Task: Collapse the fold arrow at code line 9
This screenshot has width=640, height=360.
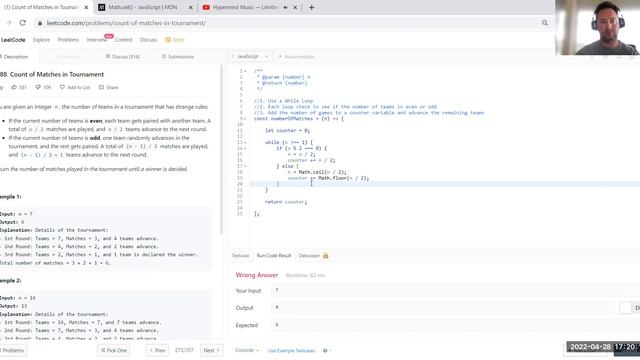Action: coord(245,119)
